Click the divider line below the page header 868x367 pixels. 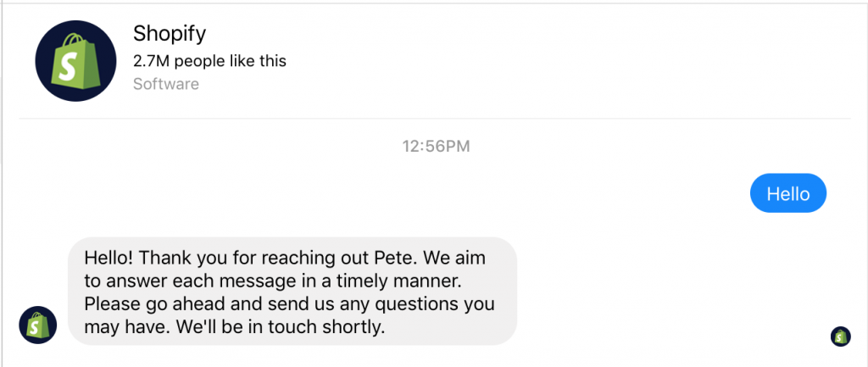tap(435, 119)
